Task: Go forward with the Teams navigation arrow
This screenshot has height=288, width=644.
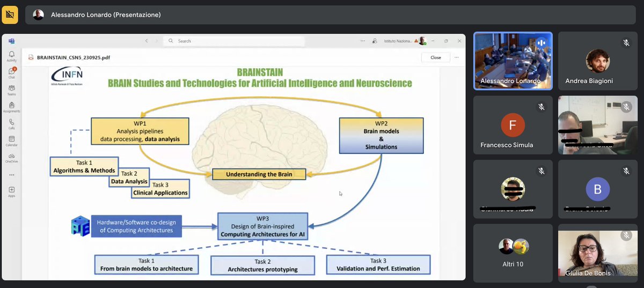Action: tap(156, 41)
